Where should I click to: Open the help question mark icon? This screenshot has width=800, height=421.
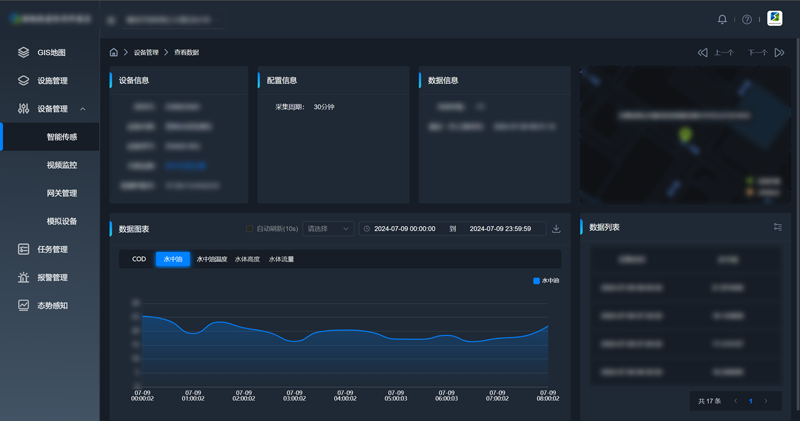point(747,19)
